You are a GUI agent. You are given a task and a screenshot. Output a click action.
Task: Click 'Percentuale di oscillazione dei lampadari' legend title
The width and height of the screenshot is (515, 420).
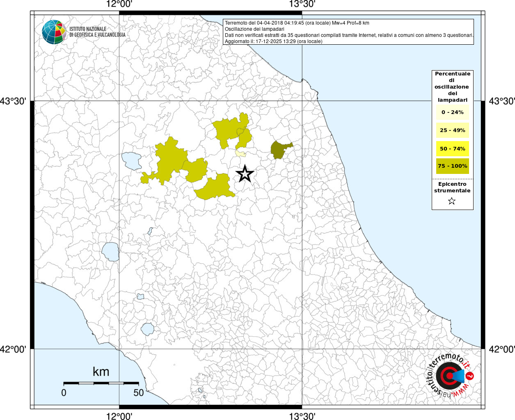point(452,87)
